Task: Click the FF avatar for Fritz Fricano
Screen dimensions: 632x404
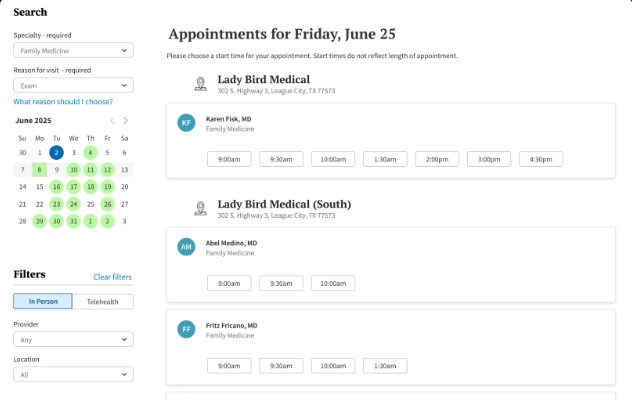Action: 186,329
